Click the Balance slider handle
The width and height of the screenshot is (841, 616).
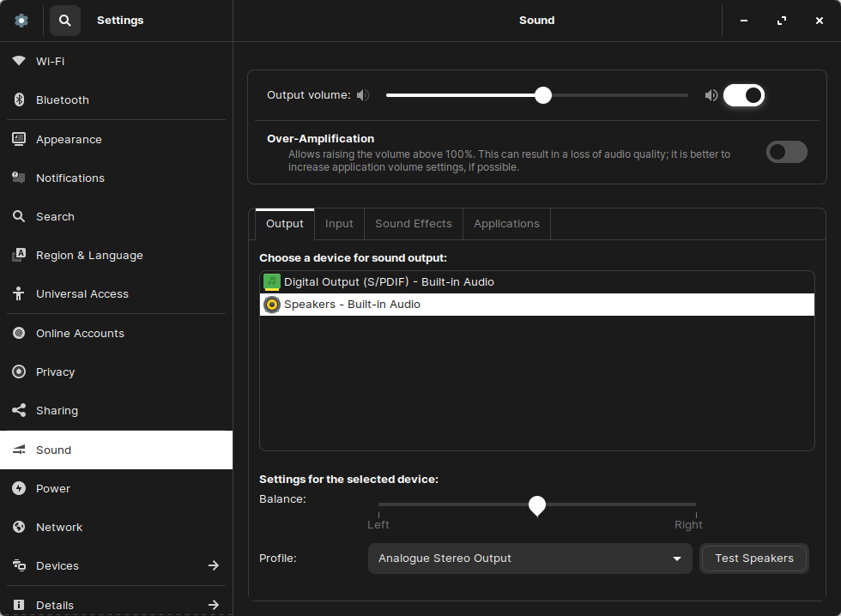point(537,505)
